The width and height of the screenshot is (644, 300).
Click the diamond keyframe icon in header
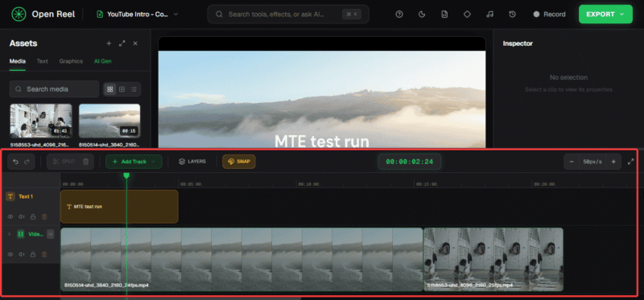467,14
